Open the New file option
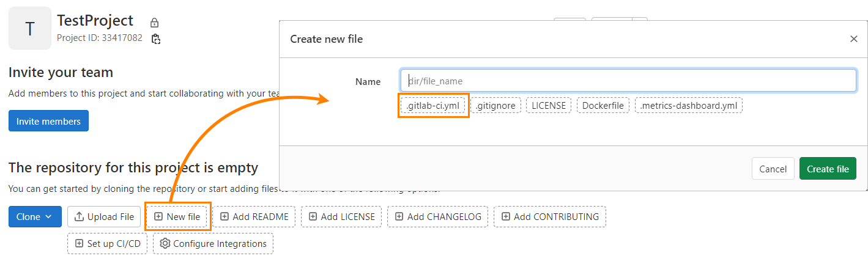 point(178,216)
